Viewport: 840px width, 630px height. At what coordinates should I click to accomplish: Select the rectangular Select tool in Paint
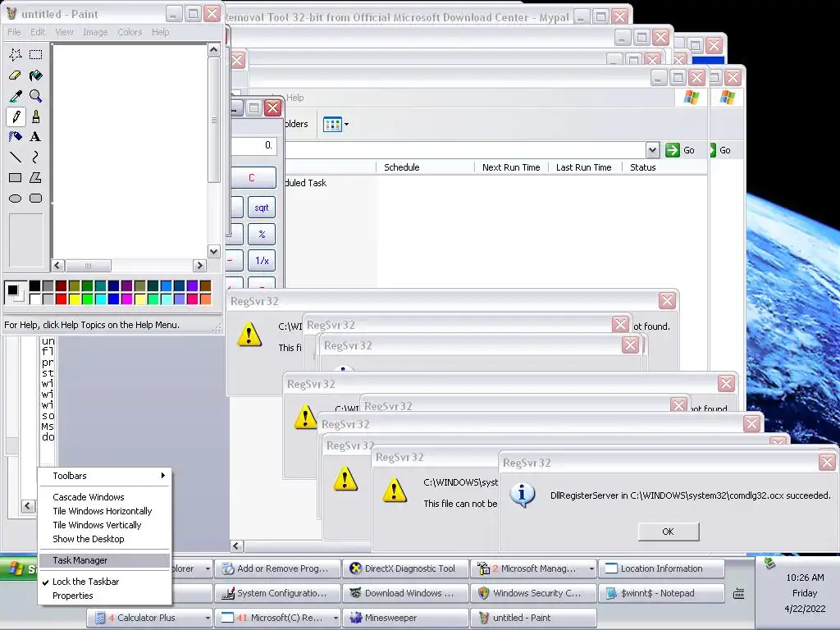tap(36, 54)
